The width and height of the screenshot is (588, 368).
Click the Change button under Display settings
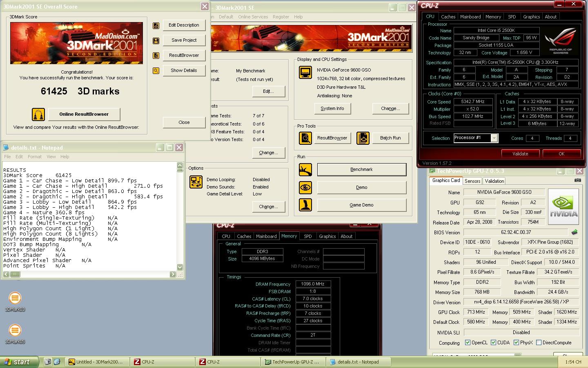[x=390, y=109]
